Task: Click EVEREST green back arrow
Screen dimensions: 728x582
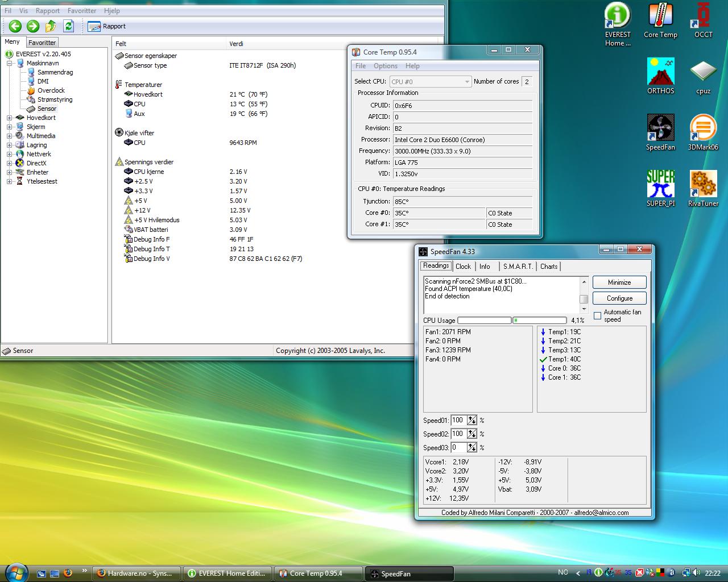Action: pos(15,26)
